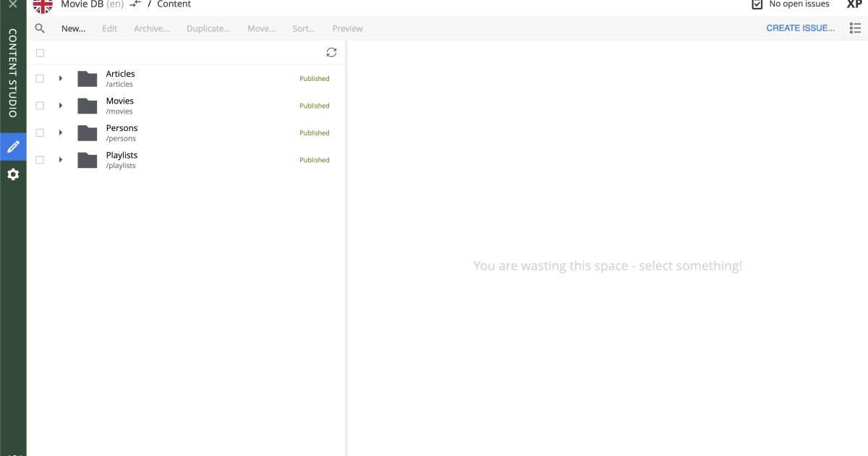This screenshot has height=456, width=868.
Task: Click the CREATE ISSUE... link
Action: pyautogui.click(x=800, y=28)
